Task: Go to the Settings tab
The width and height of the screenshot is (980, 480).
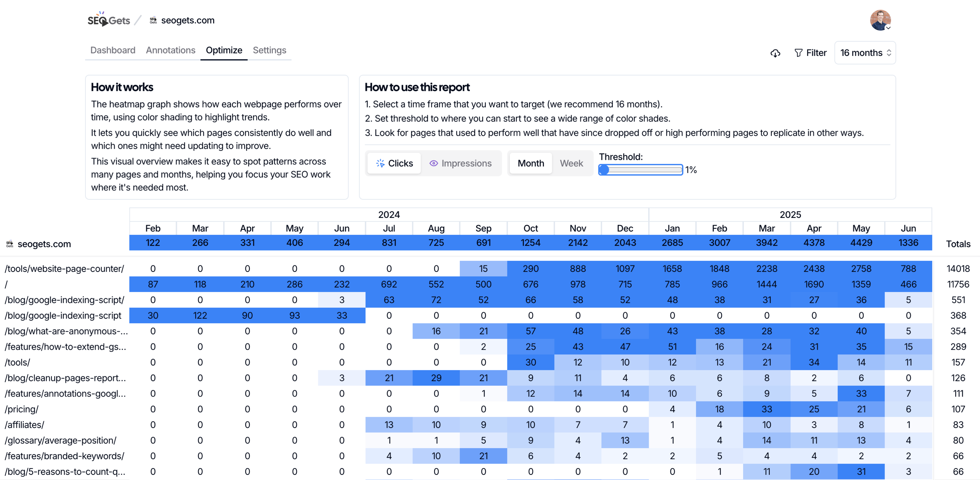Action: click(269, 50)
